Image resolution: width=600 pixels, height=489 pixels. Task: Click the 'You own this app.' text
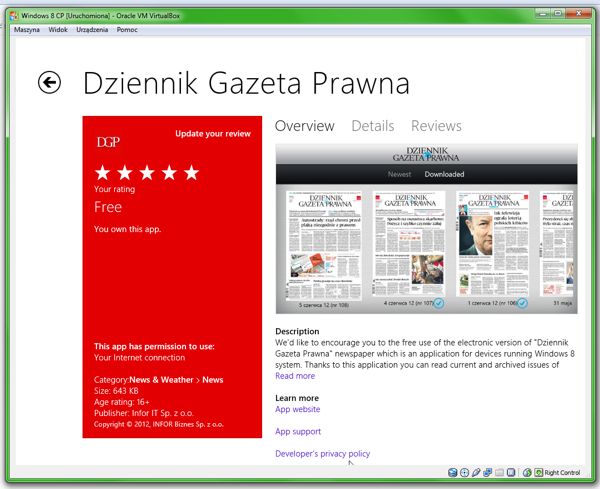click(127, 229)
